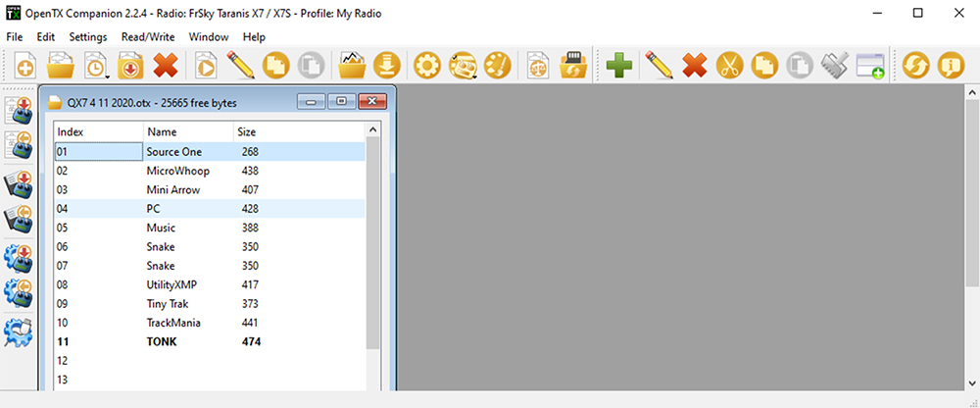Screen dimensions: 980x408
Task: Sort by Name column header
Action: pyautogui.click(x=188, y=132)
